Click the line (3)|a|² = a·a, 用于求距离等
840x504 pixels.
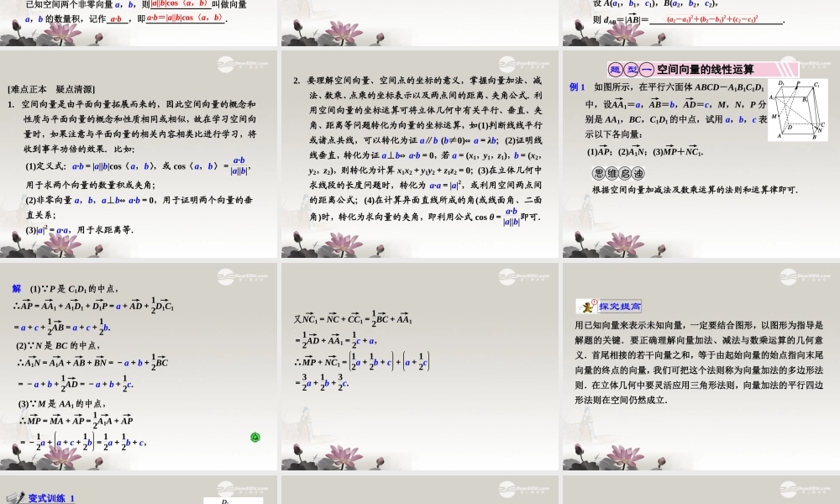(79, 230)
